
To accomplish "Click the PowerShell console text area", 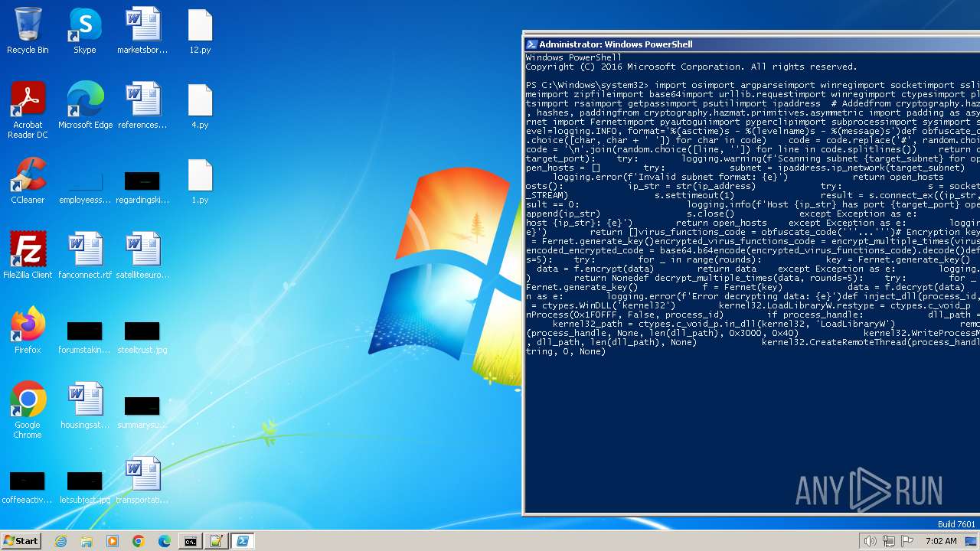I will tap(753, 283).
